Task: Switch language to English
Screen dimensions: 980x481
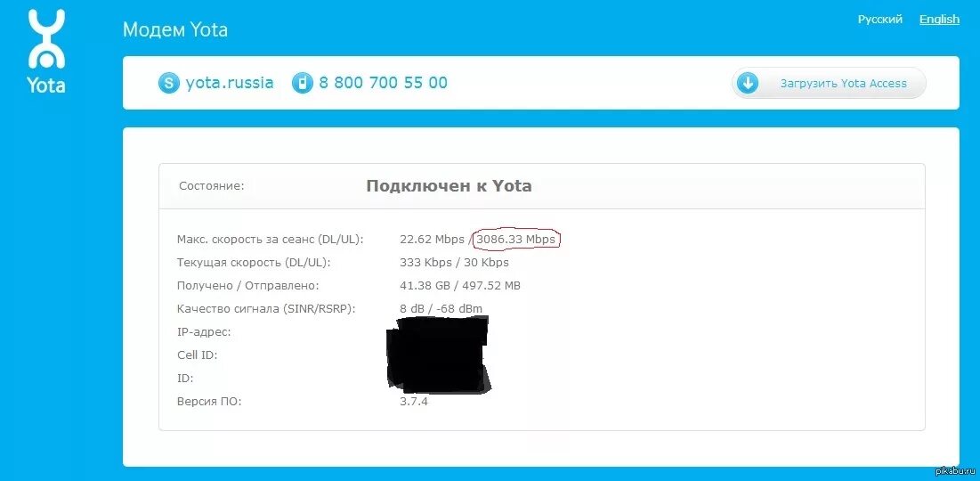Action: click(939, 20)
